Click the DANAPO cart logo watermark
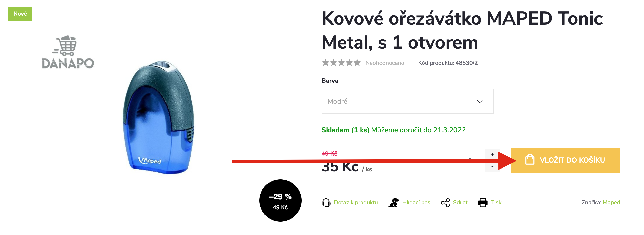 68,52
